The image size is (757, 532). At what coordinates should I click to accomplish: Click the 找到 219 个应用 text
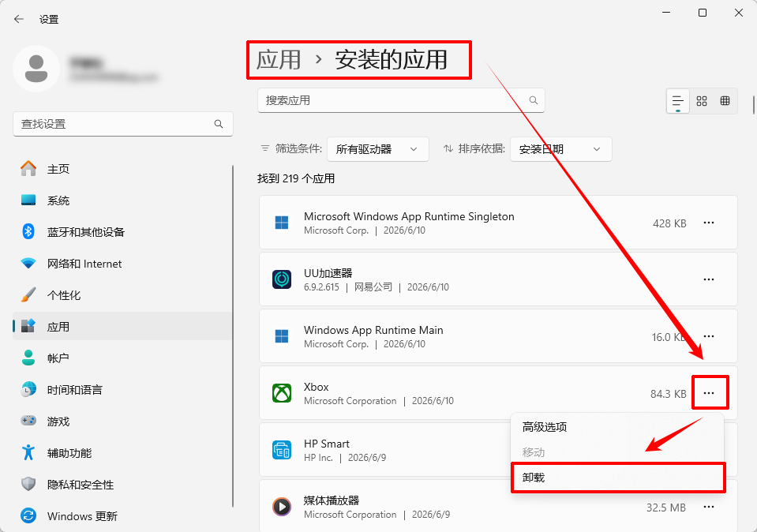296,178
